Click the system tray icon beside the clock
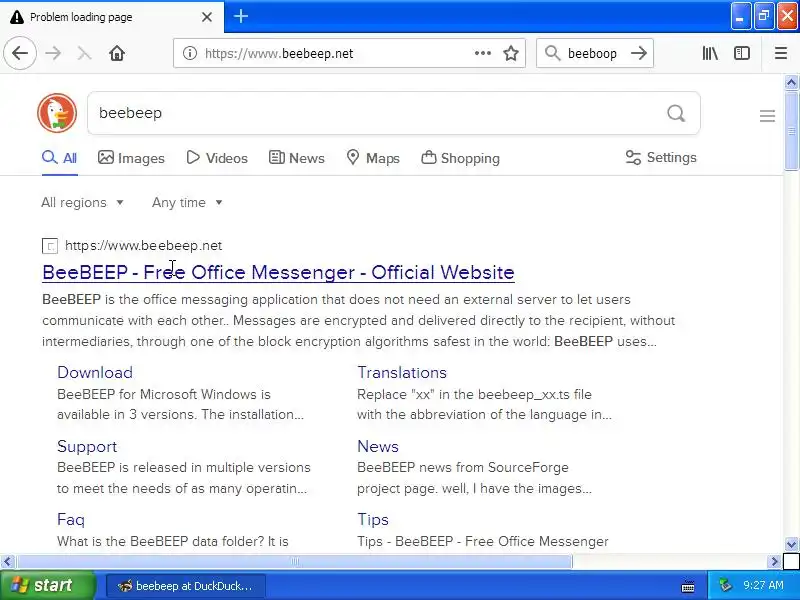The height and width of the screenshot is (600, 800). [725, 585]
